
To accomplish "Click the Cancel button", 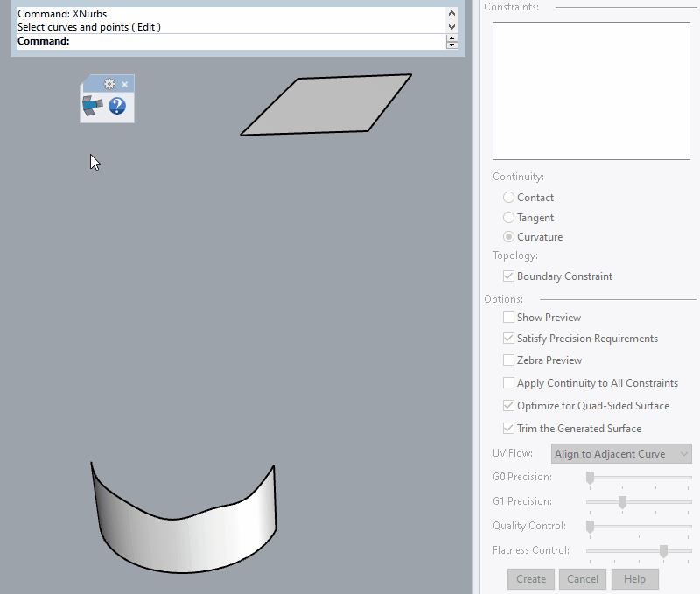I will pos(582,578).
